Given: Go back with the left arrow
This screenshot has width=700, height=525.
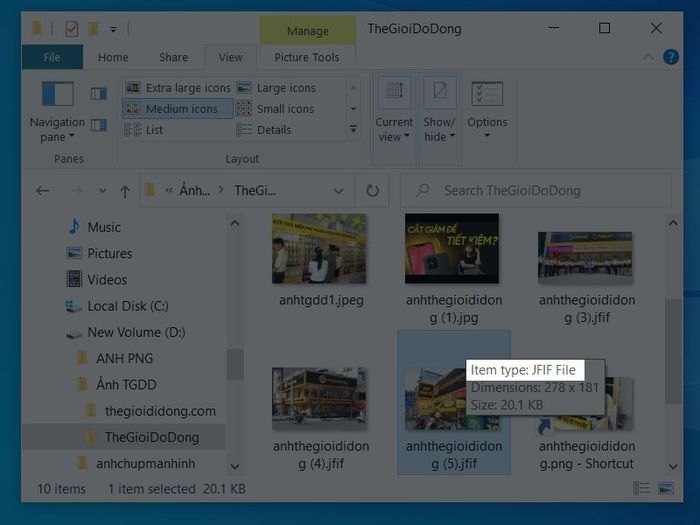Looking at the screenshot, I should [x=43, y=191].
